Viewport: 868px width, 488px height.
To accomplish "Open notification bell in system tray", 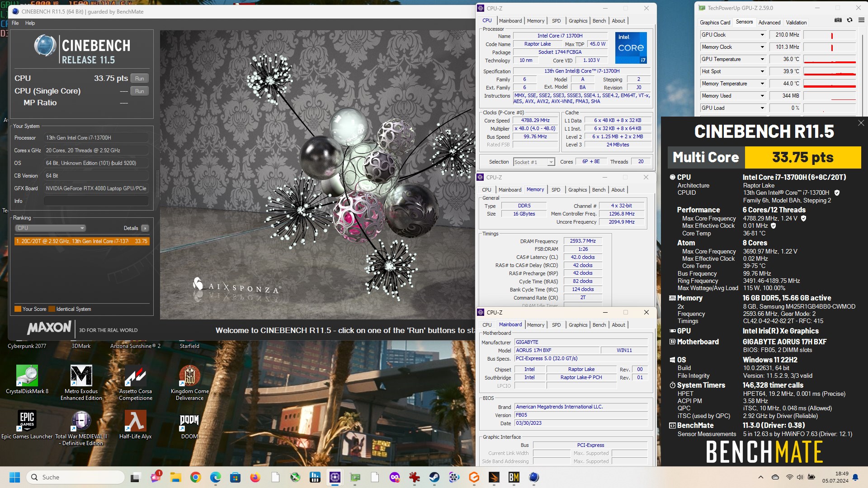I will pyautogui.click(x=855, y=477).
